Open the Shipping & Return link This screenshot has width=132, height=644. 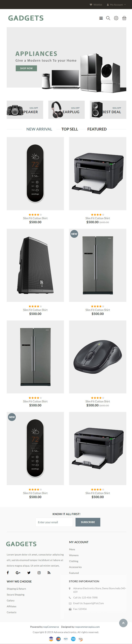(x=16, y=589)
